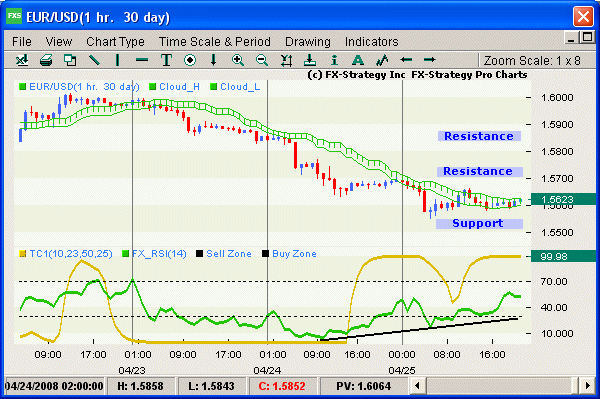Click the H: 1.5858 status field
This screenshot has height=399, width=600.
tap(140, 386)
